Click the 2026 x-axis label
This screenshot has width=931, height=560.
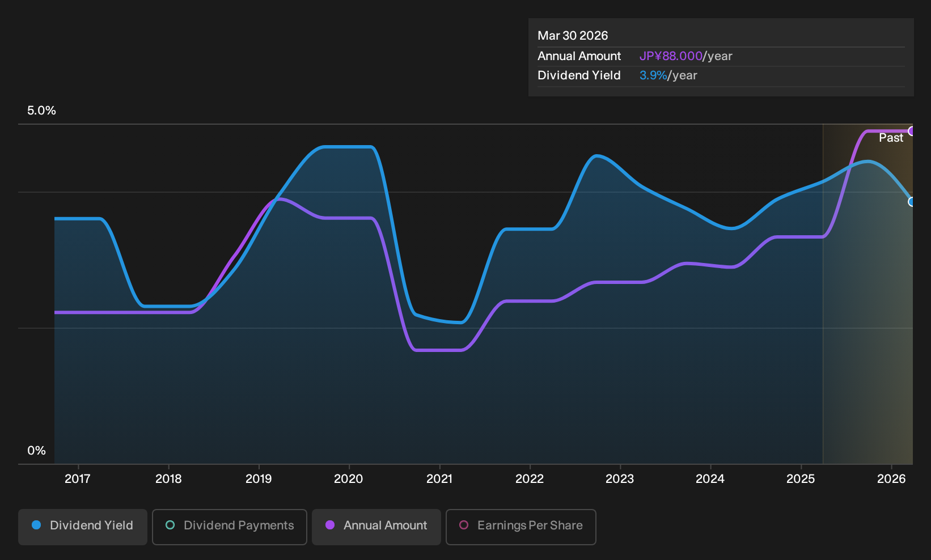(x=891, y=479)
